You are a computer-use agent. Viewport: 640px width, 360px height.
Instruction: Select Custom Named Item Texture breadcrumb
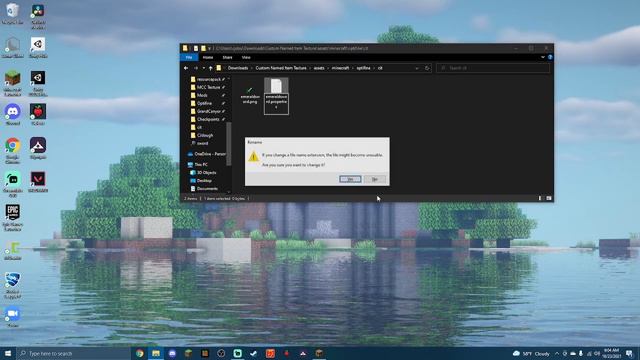pos(281,68)
